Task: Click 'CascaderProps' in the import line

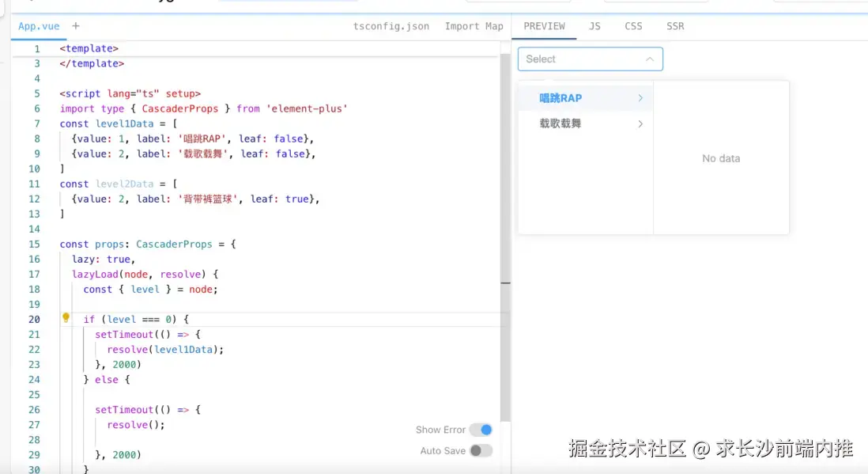Action: 180,108
